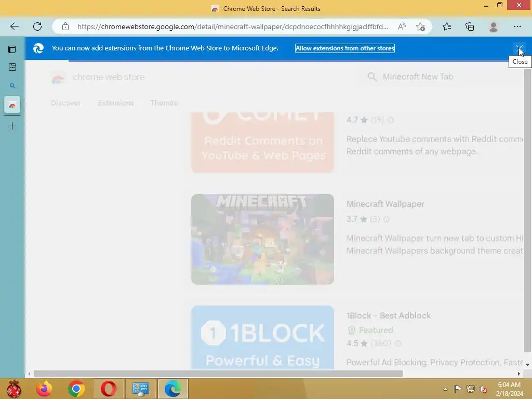Click the 4.5 rating for 1Block

(x=352, y=343)
